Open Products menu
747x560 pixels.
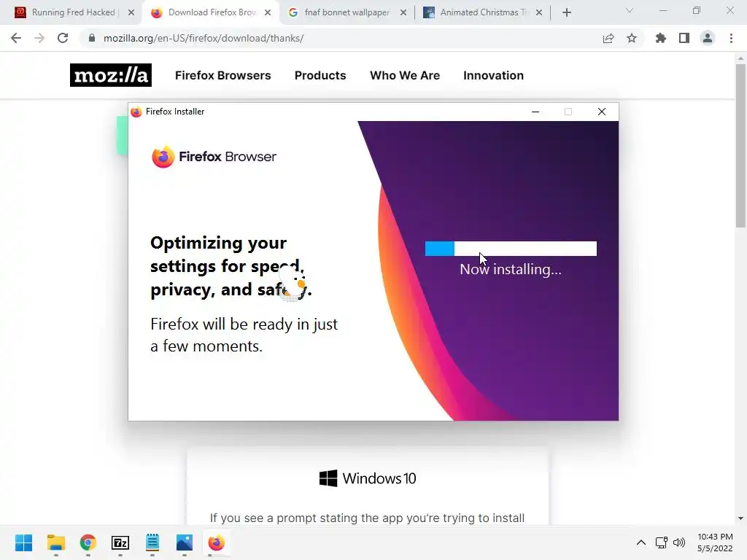coord(320,75)
